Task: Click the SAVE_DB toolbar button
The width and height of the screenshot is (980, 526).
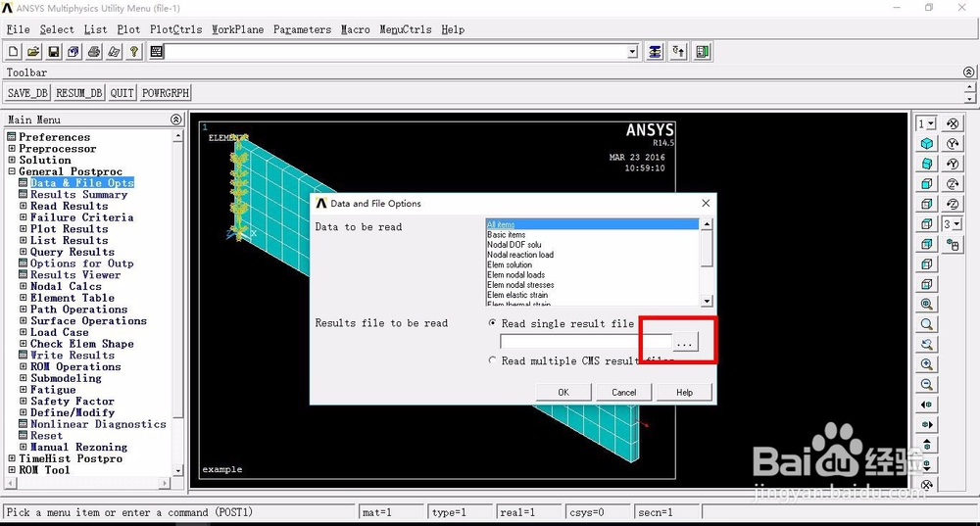Action: 27,93
